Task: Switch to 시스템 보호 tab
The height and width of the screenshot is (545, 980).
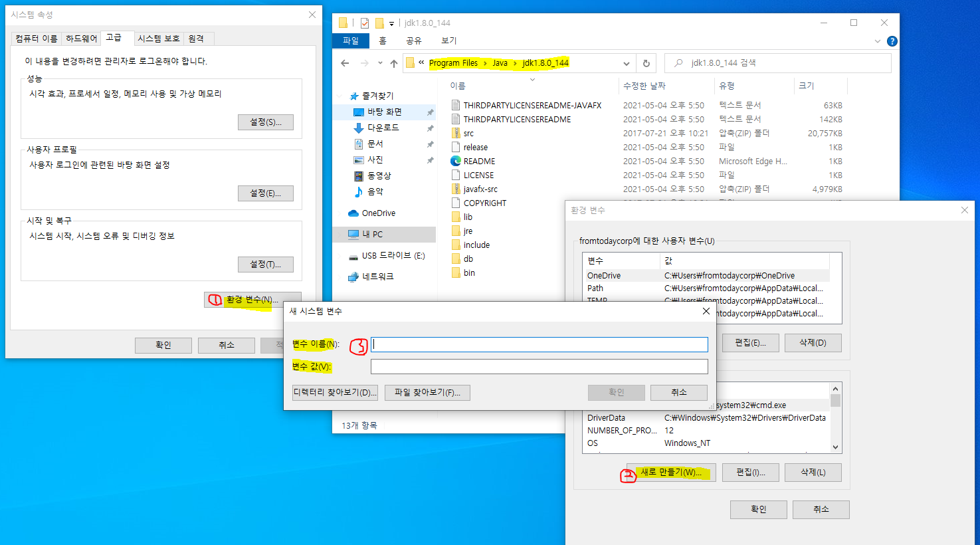Action: coord(159,39)
